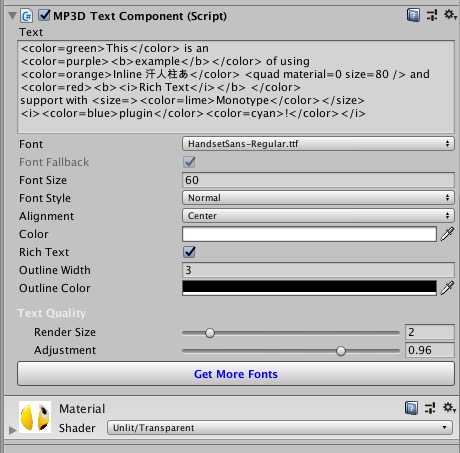
Task: Click the Adjustment slider handle
Action: pos(341,351)
